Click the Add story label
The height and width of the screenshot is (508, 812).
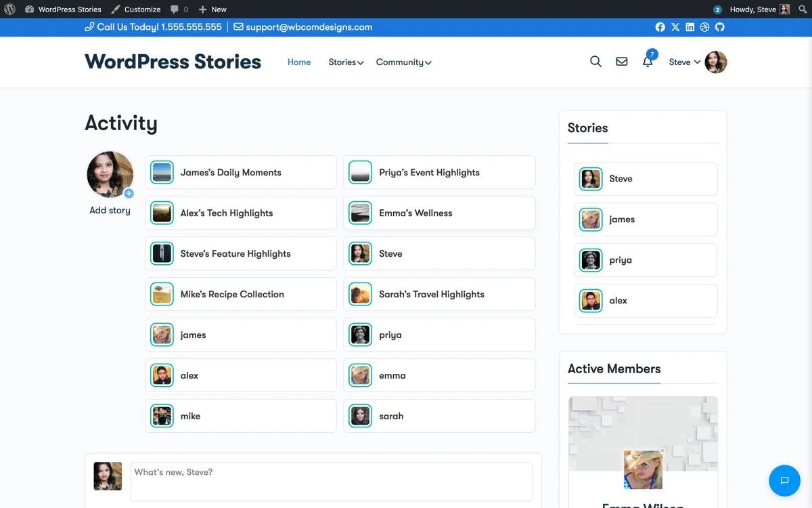click(110, 211)
